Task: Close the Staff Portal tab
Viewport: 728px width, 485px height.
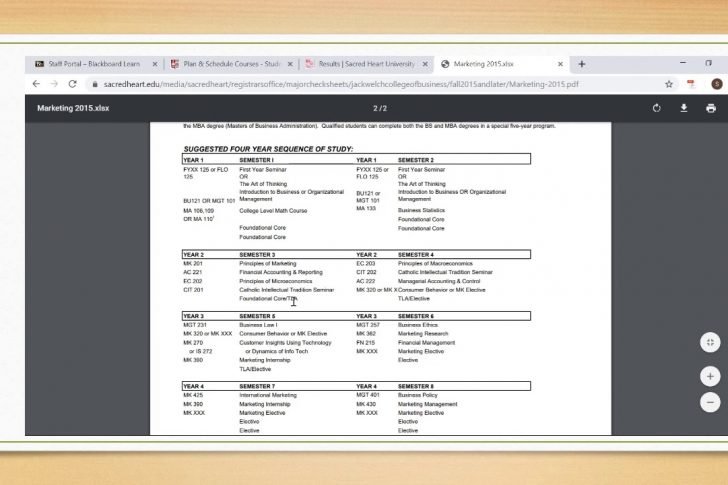Action: click(155, 64)
